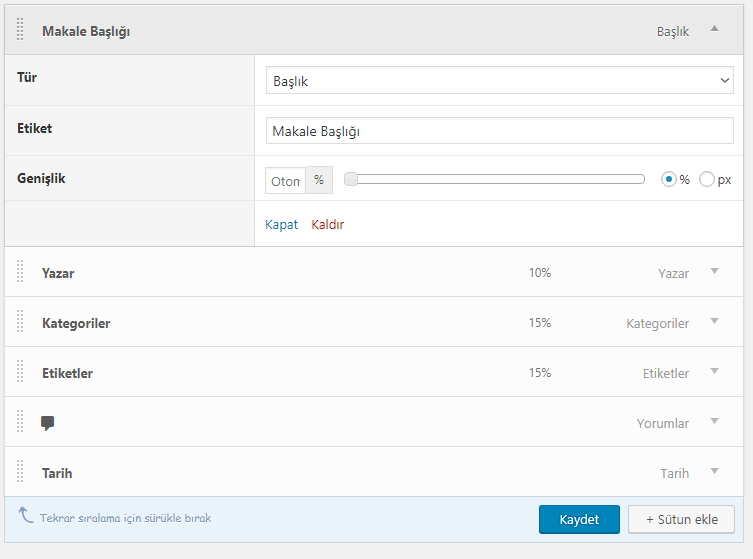Image resolution: width=753 pixels, height=559 pixels.
Task: Click the Etiketler column name
Action: (x=67, y=373)
